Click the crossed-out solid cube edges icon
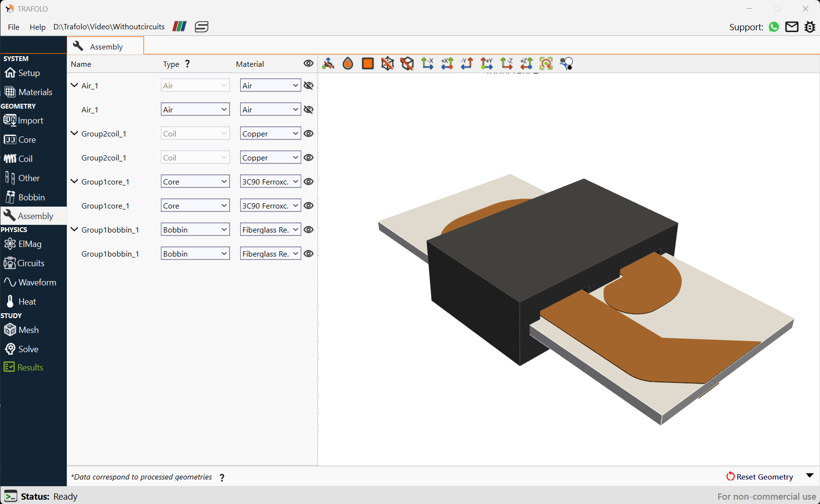Screen dimensions: 820x504 407,63
